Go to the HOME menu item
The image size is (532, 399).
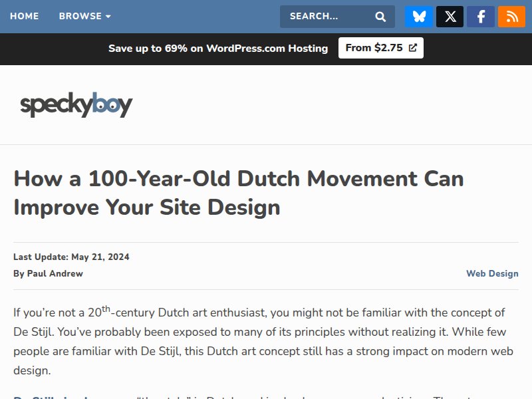coord(25,16)
